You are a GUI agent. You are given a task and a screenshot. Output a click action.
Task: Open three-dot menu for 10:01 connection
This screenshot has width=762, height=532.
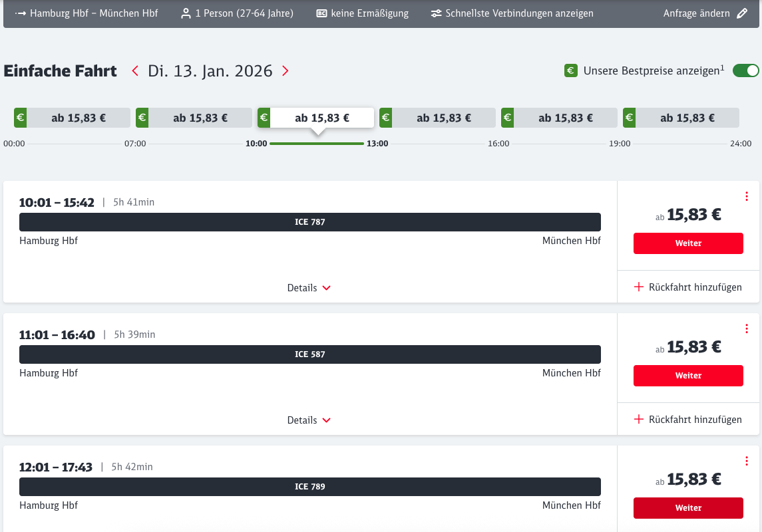pos(747,196)
